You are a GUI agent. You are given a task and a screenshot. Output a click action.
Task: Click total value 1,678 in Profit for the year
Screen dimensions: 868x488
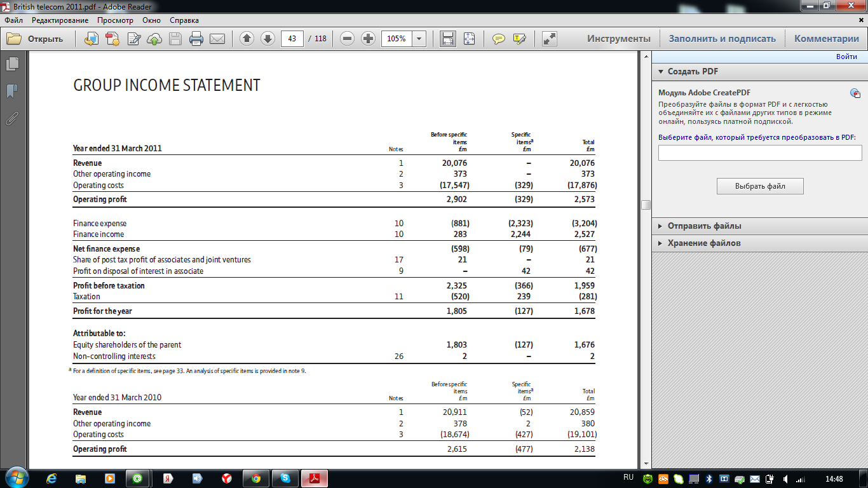584,311
